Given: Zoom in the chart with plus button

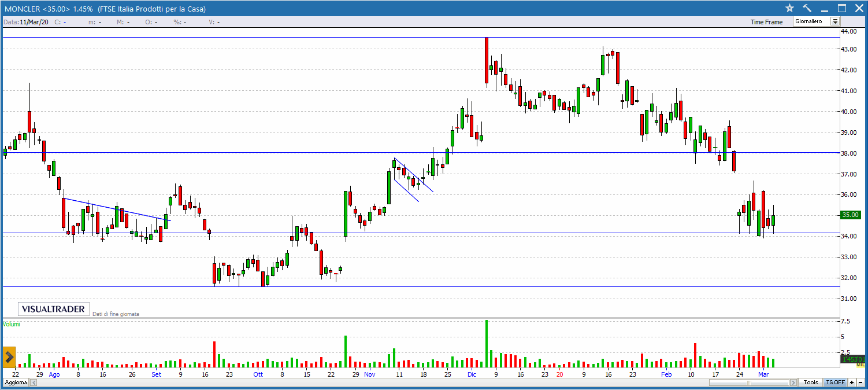Looking at the screenshot, I should tap(852, 382).
